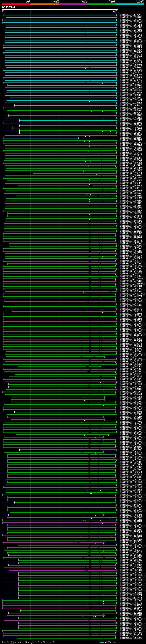This screenshot has height=644, width=146.
Task: Select hit UniRef100_Q5AS67
Action: (x=131, y=291)
